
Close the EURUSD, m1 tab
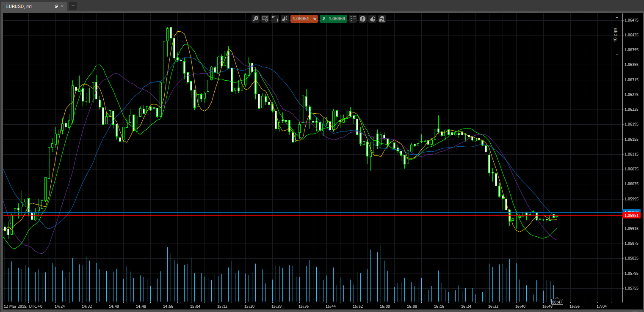[x=63, y=6]
